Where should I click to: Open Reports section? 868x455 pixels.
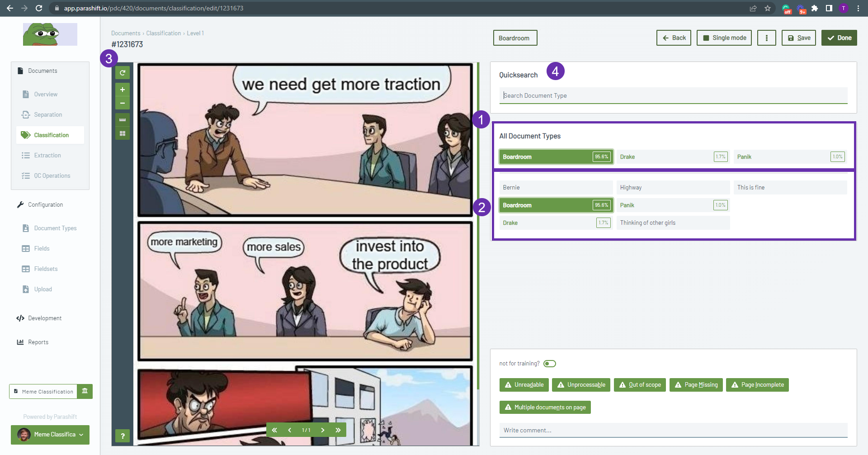[38, 342]
